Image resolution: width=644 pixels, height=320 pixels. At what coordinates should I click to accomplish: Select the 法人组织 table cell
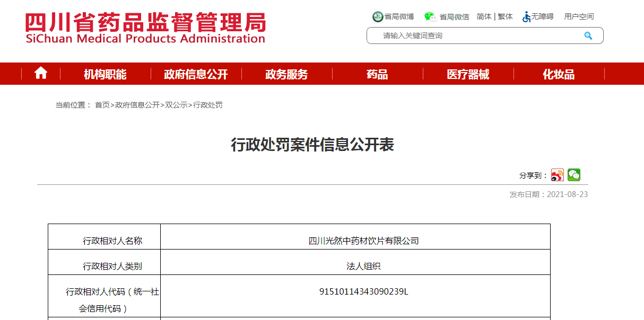point(355,262)
